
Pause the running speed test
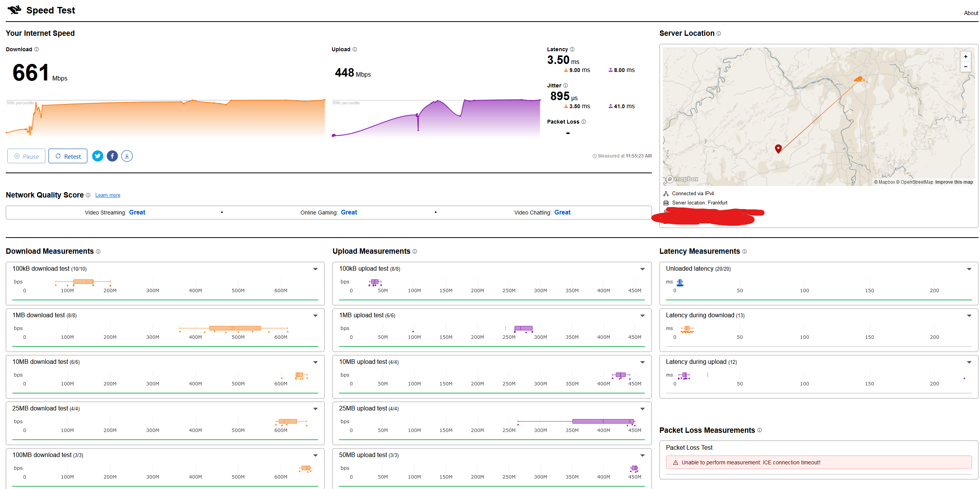coord(26,156)
